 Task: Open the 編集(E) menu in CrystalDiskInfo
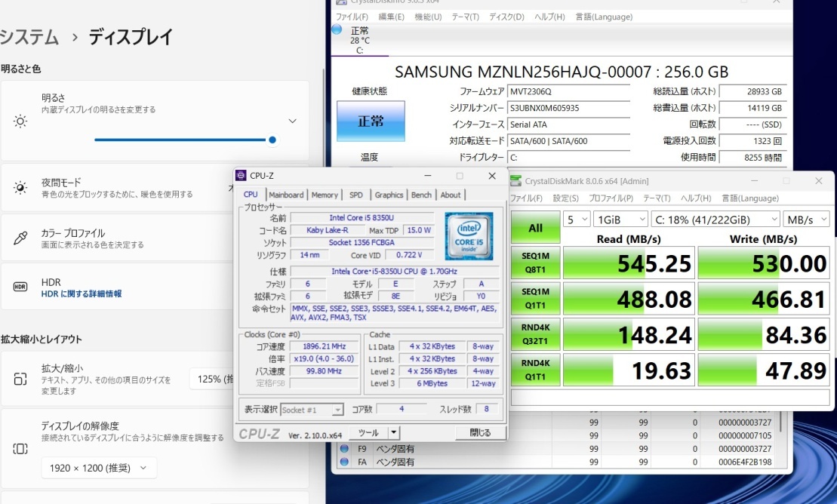click(391, 17)
